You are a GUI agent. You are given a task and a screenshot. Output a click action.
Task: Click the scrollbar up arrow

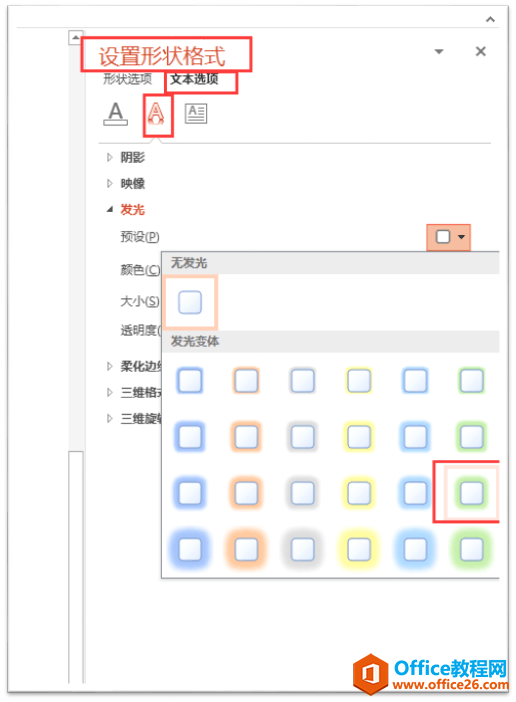point(76,38)
